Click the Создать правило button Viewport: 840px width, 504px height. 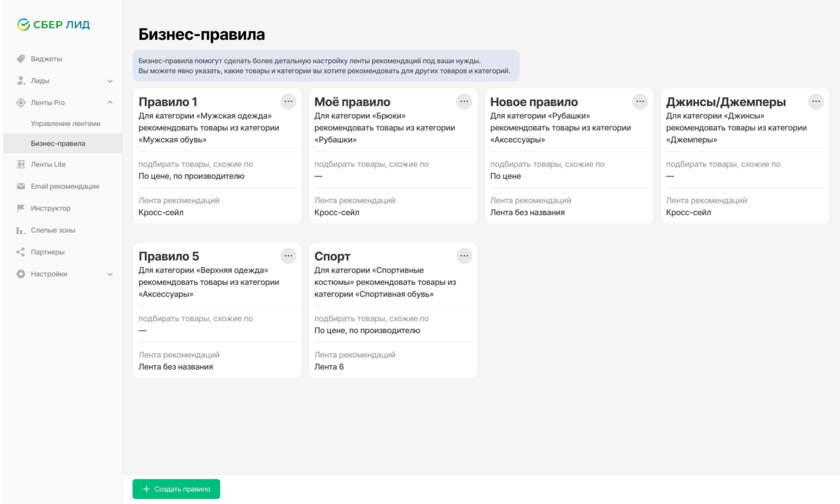coord(176,489)
